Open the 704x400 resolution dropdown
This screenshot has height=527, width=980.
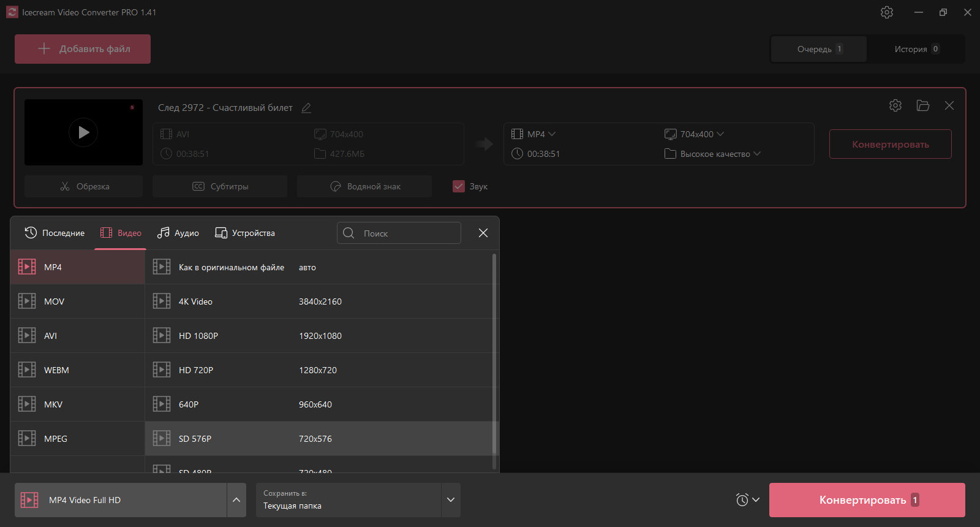pyautogui.click(x=695, y=134)
